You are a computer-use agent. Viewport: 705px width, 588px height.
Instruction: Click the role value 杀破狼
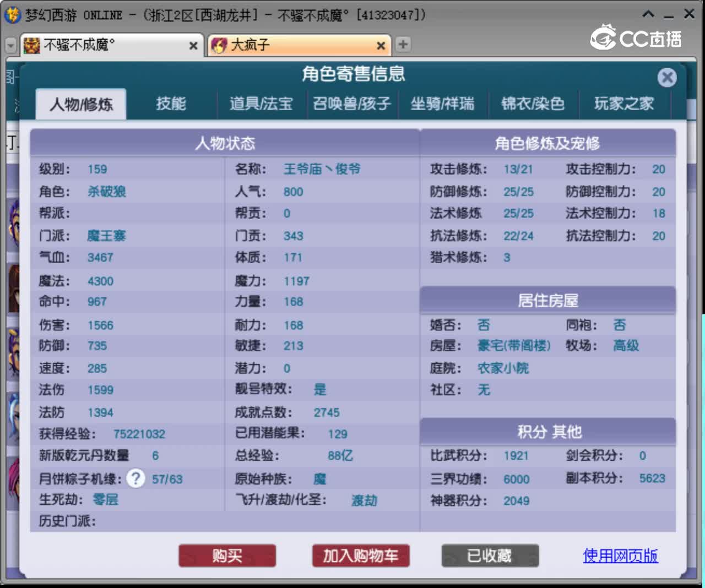pyautogui.click(x=107, y=192)
